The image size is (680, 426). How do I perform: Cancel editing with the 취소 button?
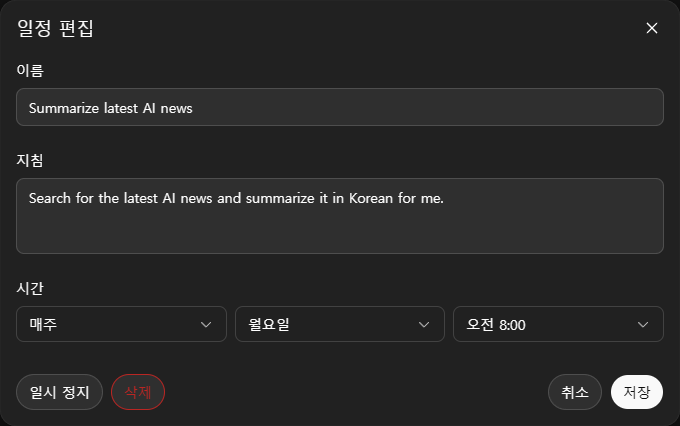574,392
